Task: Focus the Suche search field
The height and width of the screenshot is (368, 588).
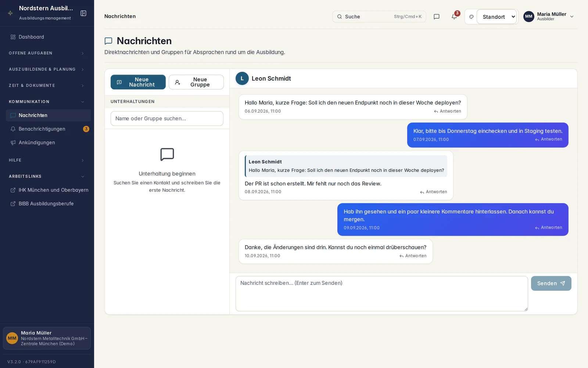Action: pyautogui.click(x=379, y=17)
